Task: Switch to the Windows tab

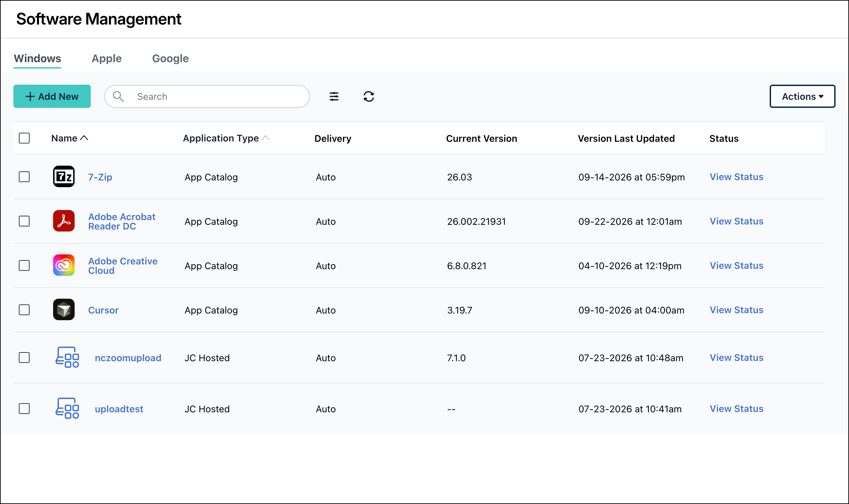Action: pyautogui.click(x=37, y=58)
